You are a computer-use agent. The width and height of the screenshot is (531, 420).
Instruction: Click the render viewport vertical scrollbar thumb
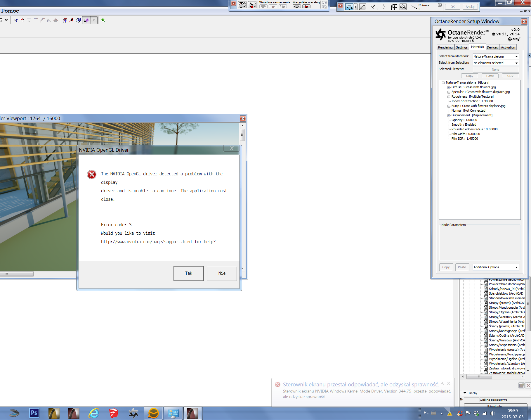242,135
